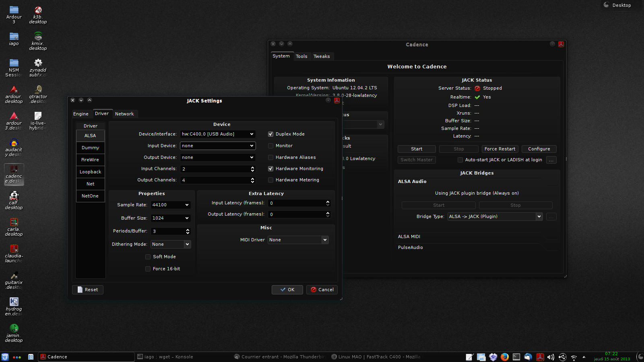Screen dimensions: 644x362
Task: Open the Jamin desktop launcher icon
Action: pyautogui.click(x=14, y=329)
